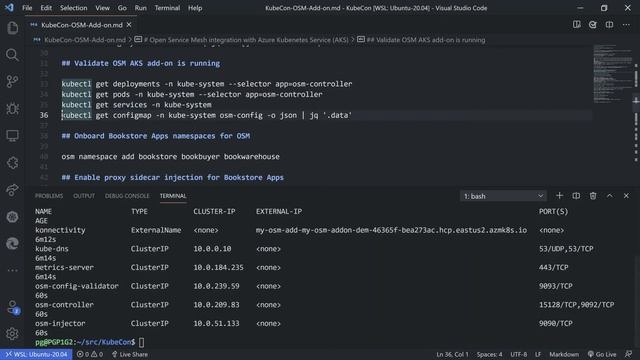This screenshot has height=360, width=640.
Task: Click Go Live in status bar
Action: pos(602,354)
